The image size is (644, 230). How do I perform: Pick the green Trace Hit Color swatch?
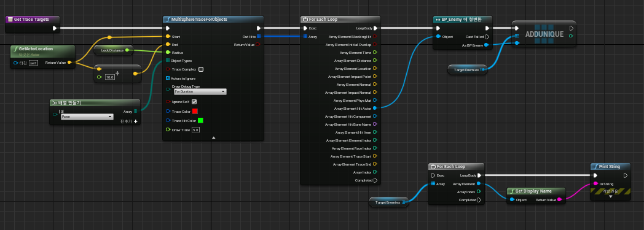tap(200, 121)
